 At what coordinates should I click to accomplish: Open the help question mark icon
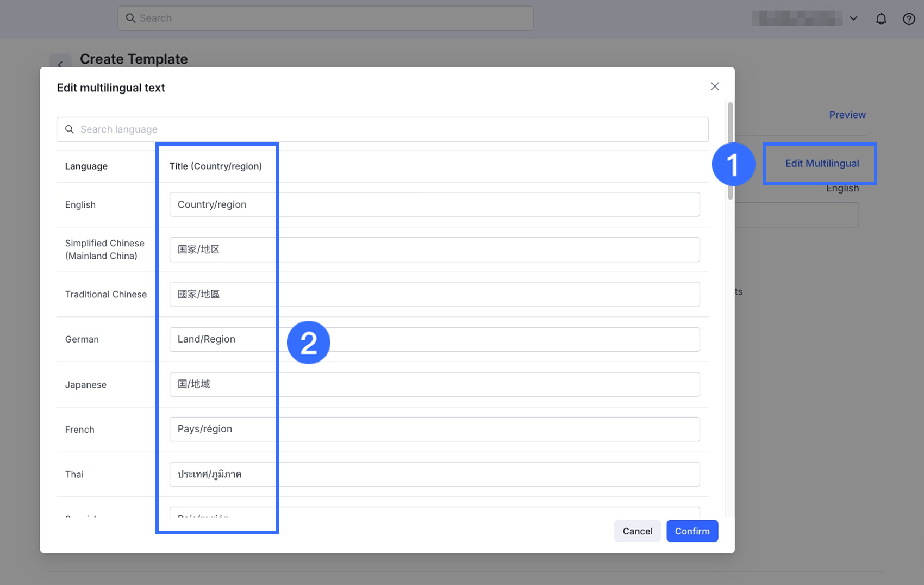point(909,19)
